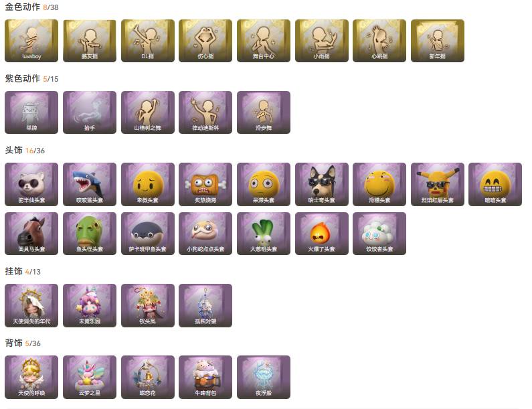Image resolution: width=532 pixels, height=409 pixels.
Task: Open the 举牌 purple action
Action: pyautogui.click(x=31, y=112)
